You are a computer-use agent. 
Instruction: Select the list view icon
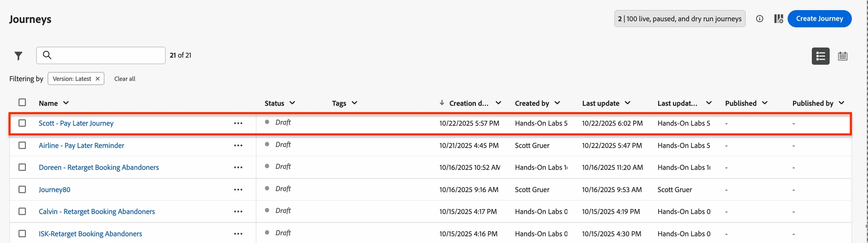tap(821, 56)
